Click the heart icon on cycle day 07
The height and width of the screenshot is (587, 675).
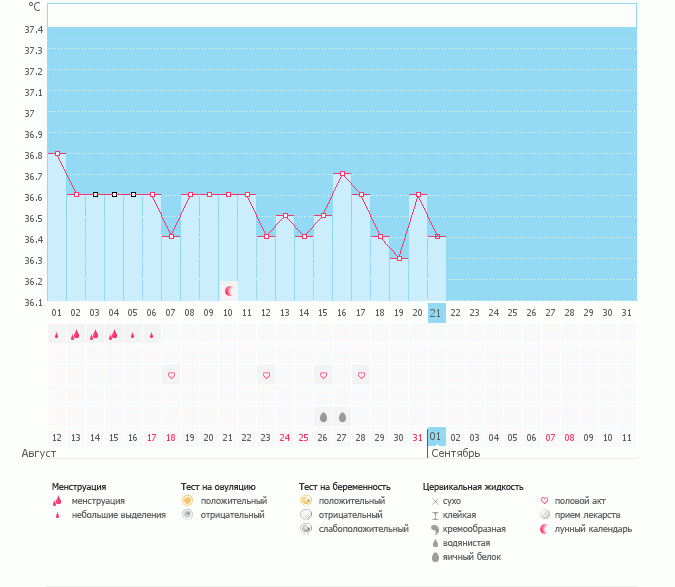[171, 375]
